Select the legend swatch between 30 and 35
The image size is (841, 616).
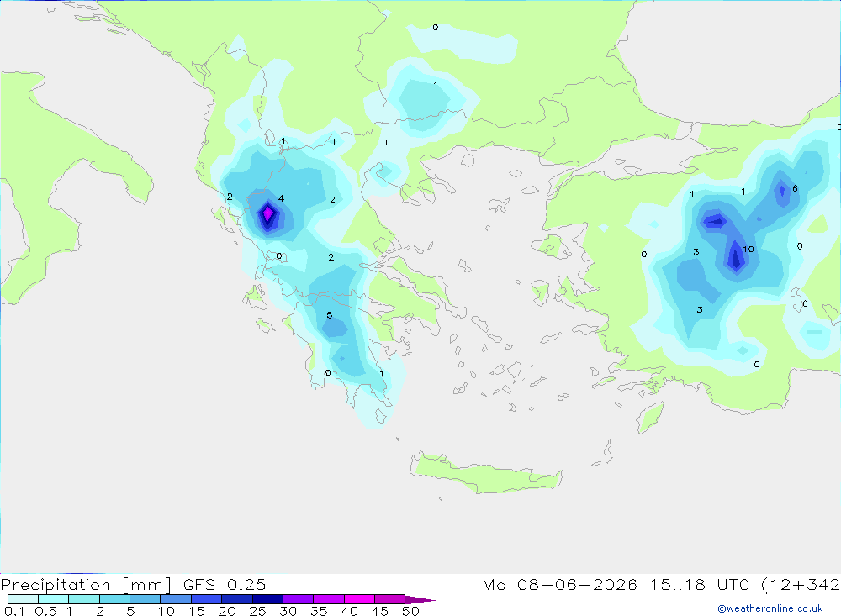298,599
